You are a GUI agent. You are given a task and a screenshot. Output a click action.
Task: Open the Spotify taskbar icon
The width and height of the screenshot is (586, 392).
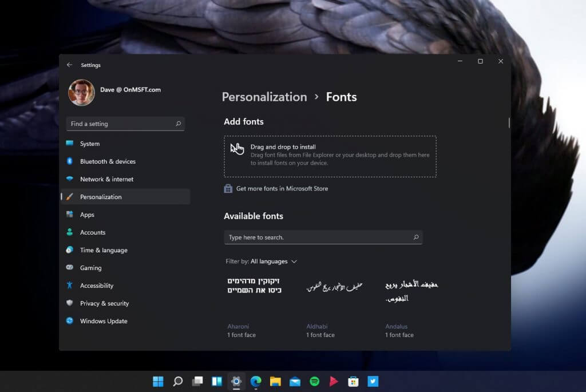[314, 381]
